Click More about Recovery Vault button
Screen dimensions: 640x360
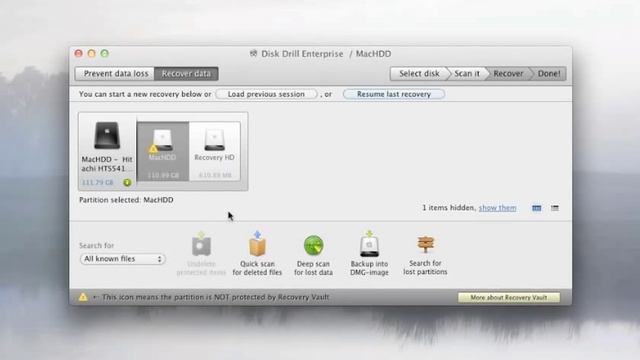click(509, 298)
